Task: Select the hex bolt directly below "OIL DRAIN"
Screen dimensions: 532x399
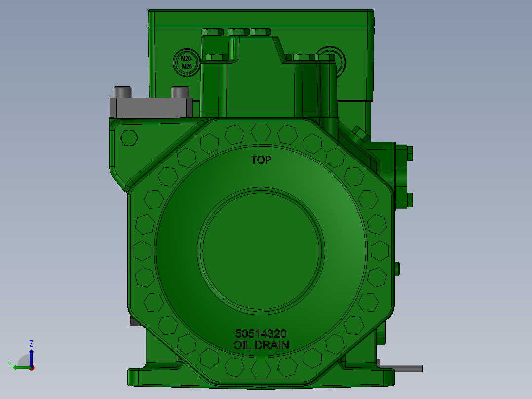Action: click(x=261, y=370)
